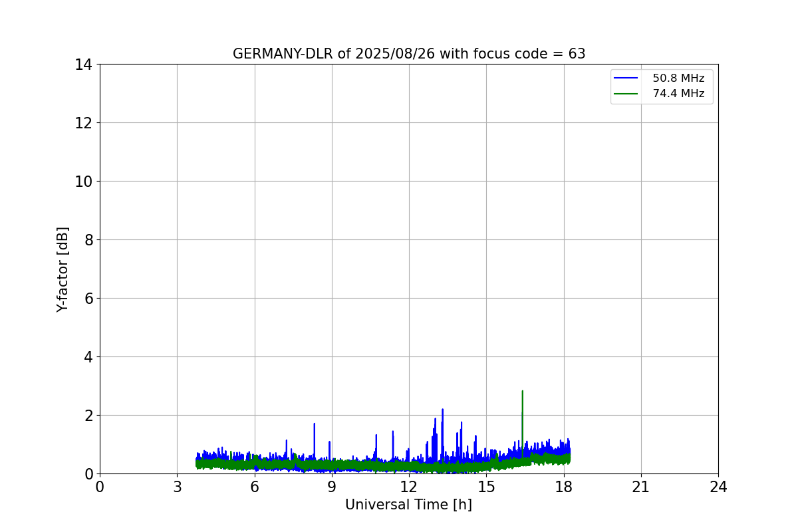Image resolution: width=798 pixels, height=532 pixels.
Task: Click the x-axis tick label 24
Action: pyautogui.click(x=718, y=487)
